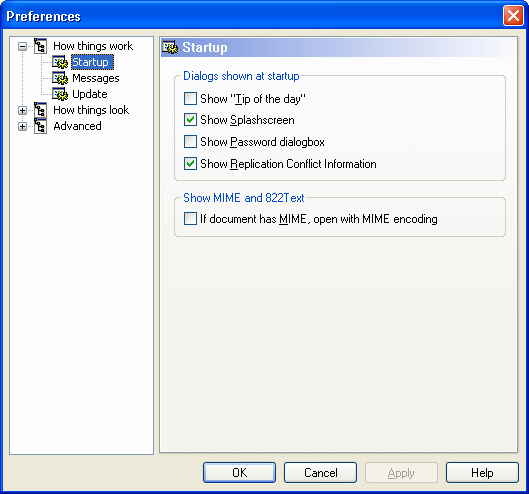Select the Update tree item label
The width and height of the screenshot is (529, 494).
click(90, 94)
